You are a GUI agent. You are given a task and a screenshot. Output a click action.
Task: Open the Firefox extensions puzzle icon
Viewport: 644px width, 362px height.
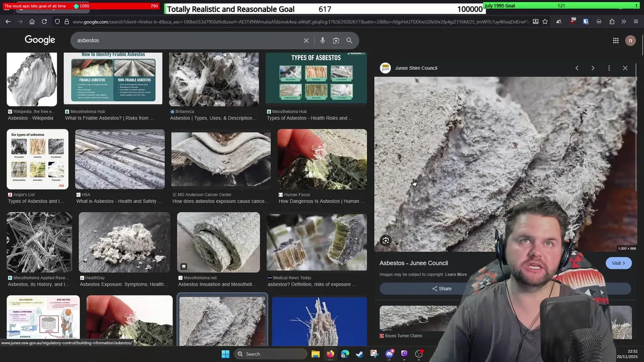[612, 22]
